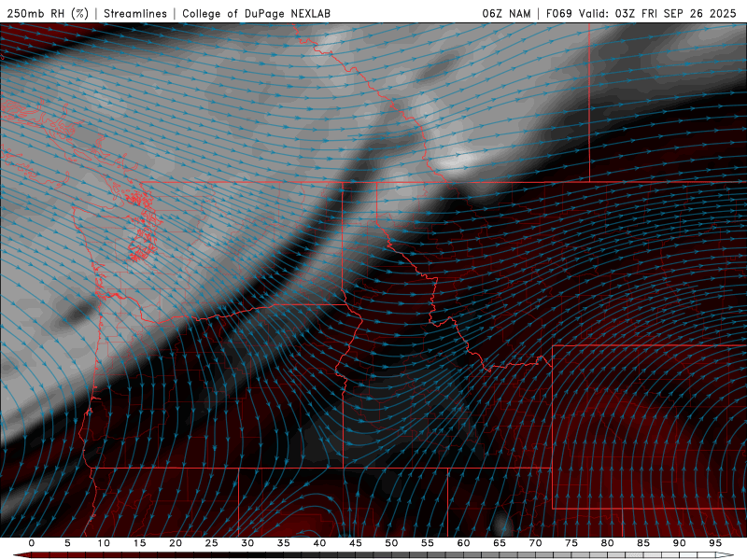Click the 65 label on the legend

click(500, 543)
